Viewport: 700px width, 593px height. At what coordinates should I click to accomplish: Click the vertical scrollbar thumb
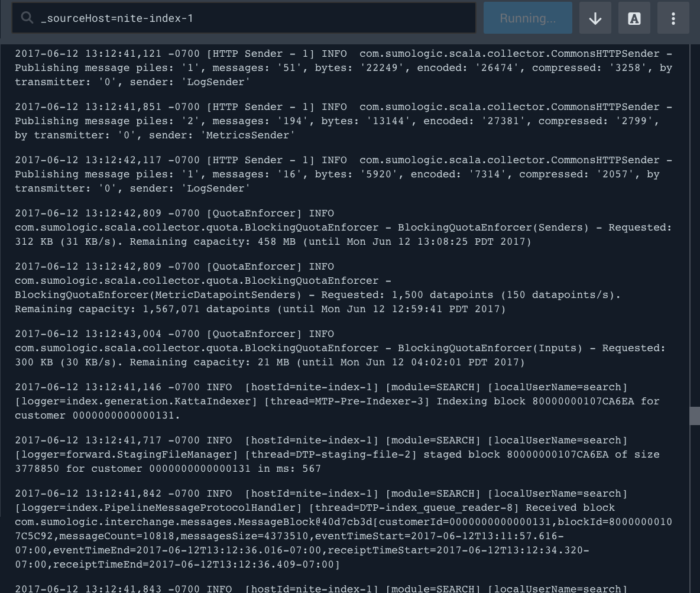[695, 416]
